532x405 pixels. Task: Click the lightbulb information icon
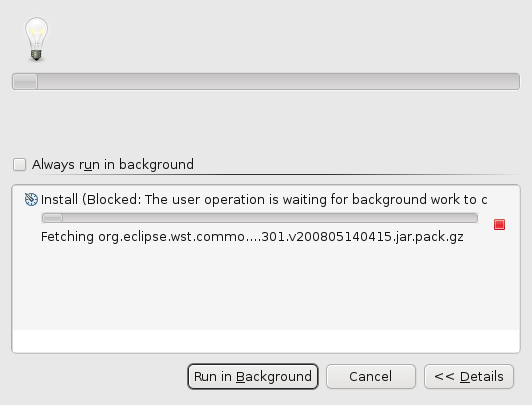(x=36, y=39)
